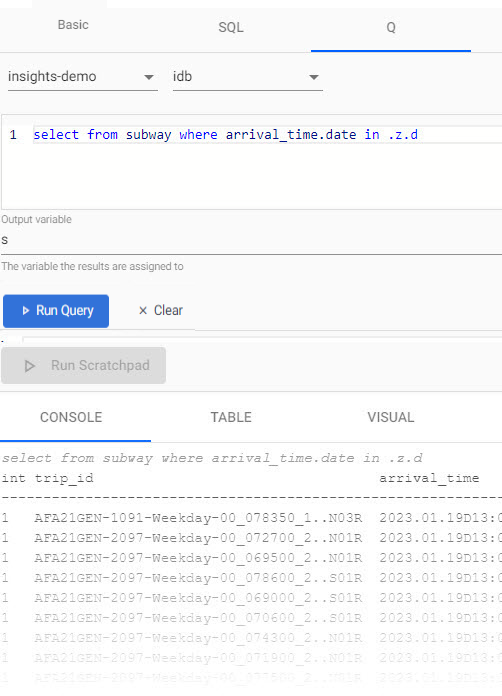
Task: Select row with trip 070600_2..S01R
Action: [x=251, y=618]
